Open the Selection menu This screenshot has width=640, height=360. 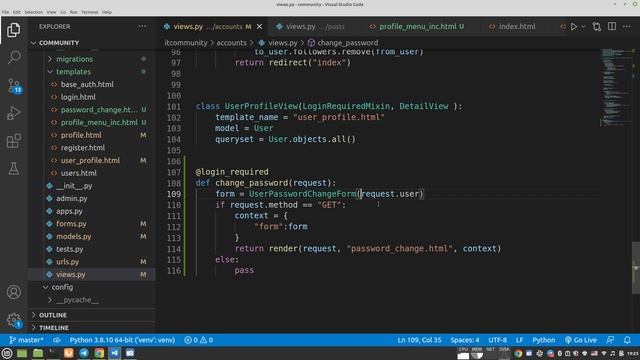33,12
